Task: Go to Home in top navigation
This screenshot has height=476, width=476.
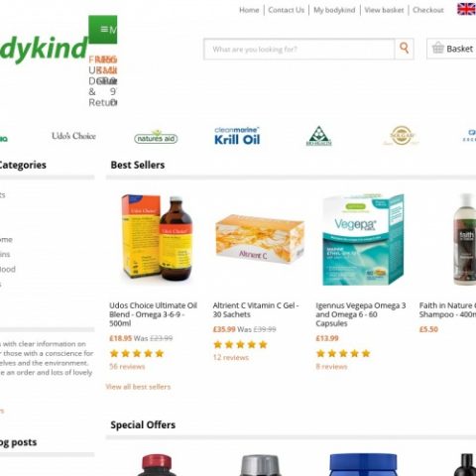Action: [x=249, y=10]
